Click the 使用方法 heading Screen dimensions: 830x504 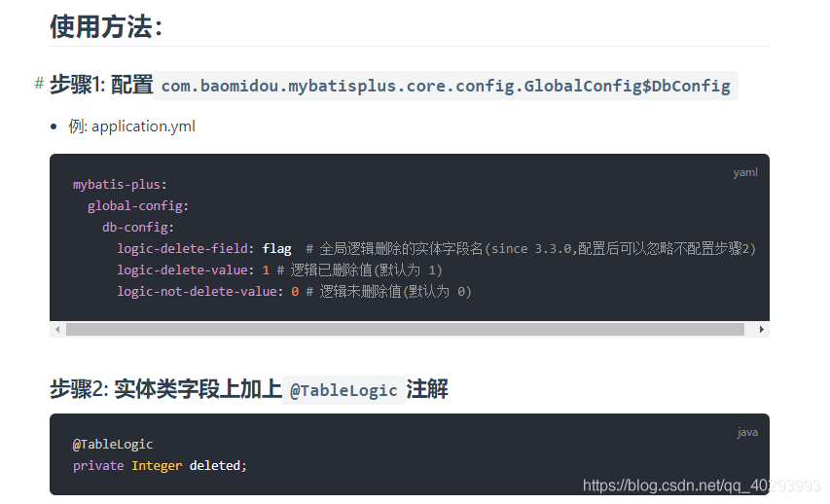coord(106,26)
